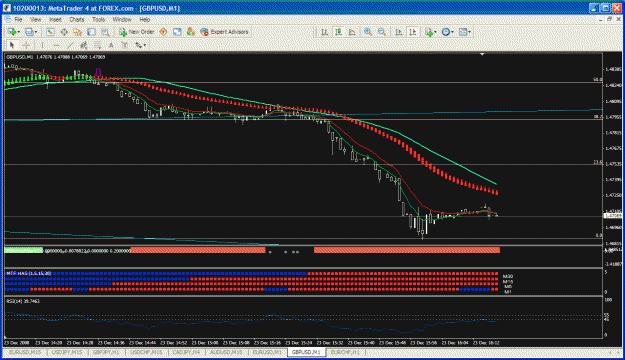Open the Tools menu

click(x=98, y=19)
